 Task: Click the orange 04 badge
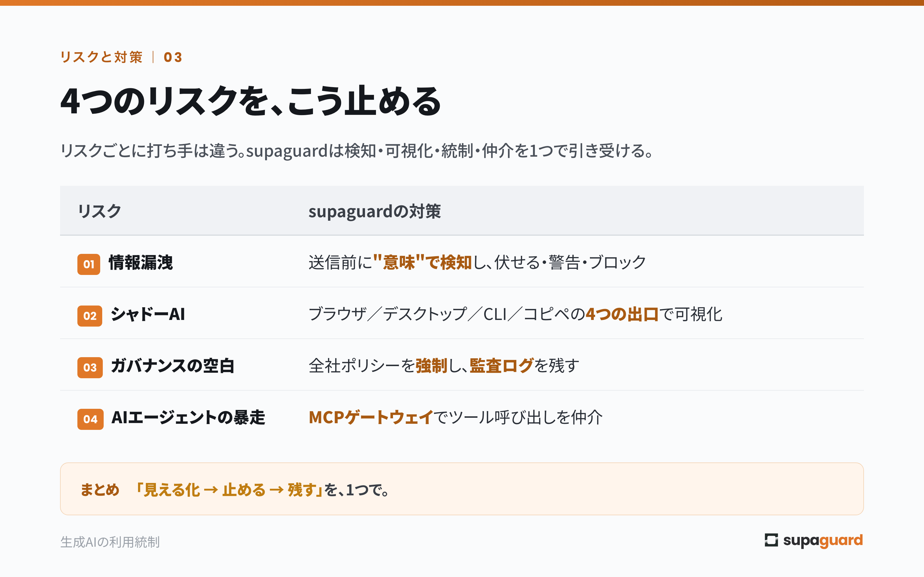coord(90,419)
